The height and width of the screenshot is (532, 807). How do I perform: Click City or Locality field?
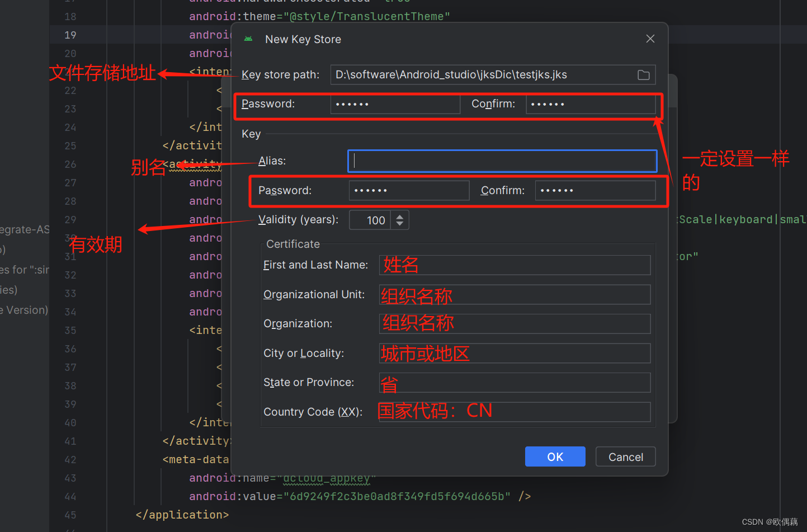point(515,353)
